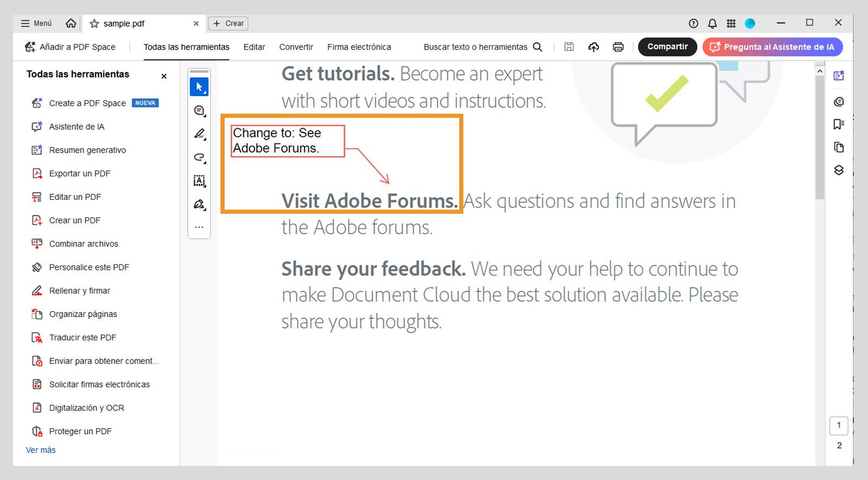
Task: Close the Todas las herramientas panel
Action: (164, 77)
